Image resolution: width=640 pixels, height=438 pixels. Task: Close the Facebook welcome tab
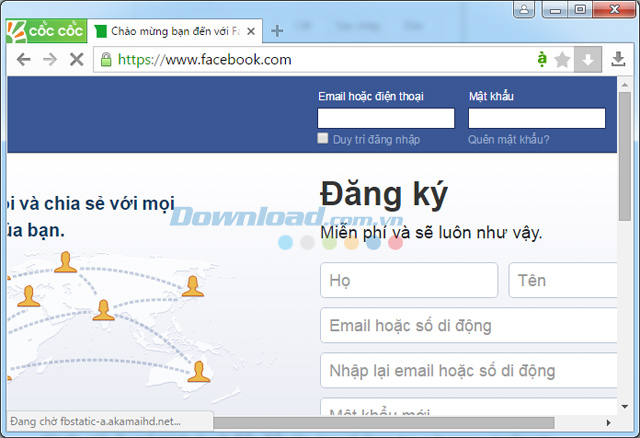pyautogui.click(x=251, y=31)
